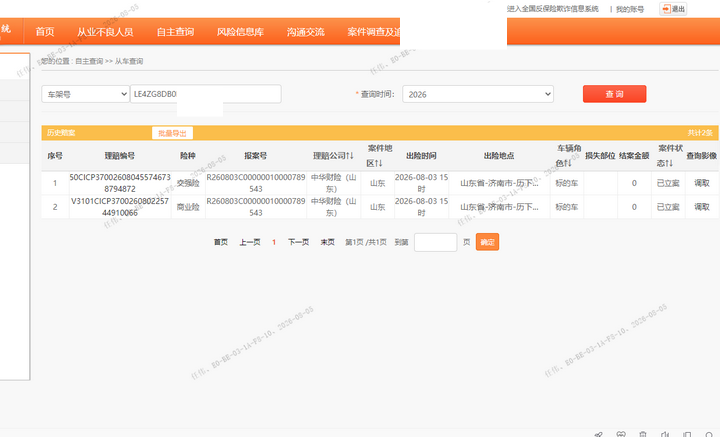Image resolution: width=720 pixels, height=437 pixels.
Task: Click 调取 in row 2
Action: 702,207
